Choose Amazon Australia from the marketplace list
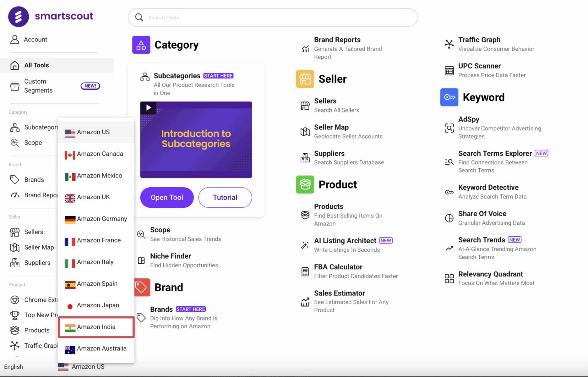 96,349
